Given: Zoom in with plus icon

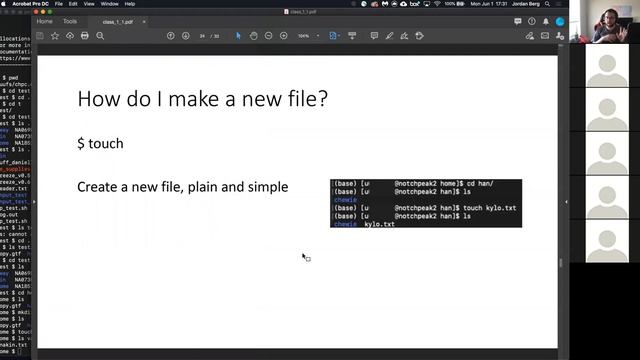Looking at the screenshot, I should 284,36.
